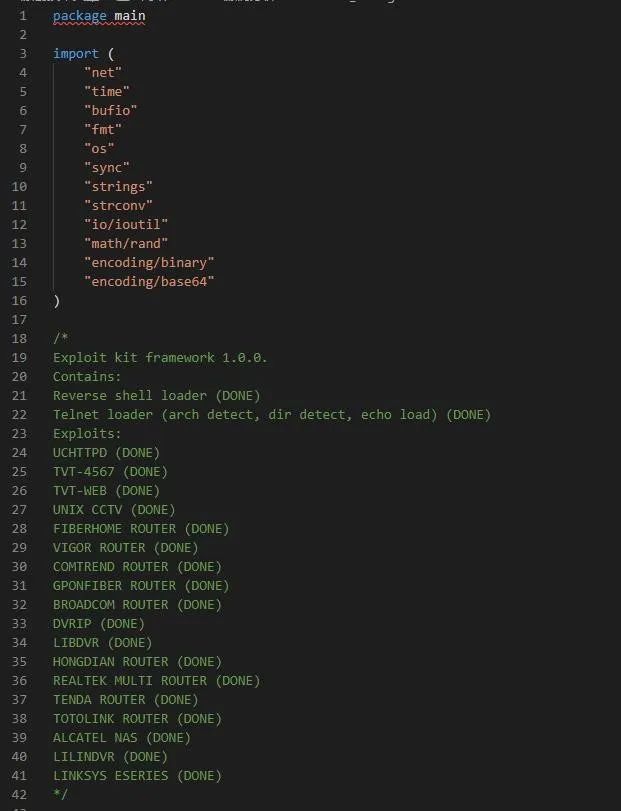The width and height of the screenshot is (621, 811).
Task: Click the "encoding/base64" import string
Action: click(x=149, y=281)
